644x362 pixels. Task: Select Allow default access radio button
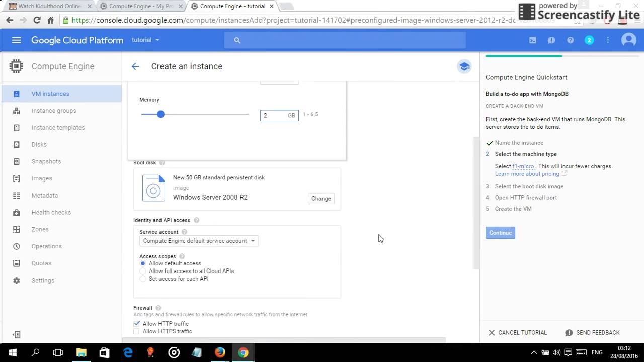pos(143,263)
